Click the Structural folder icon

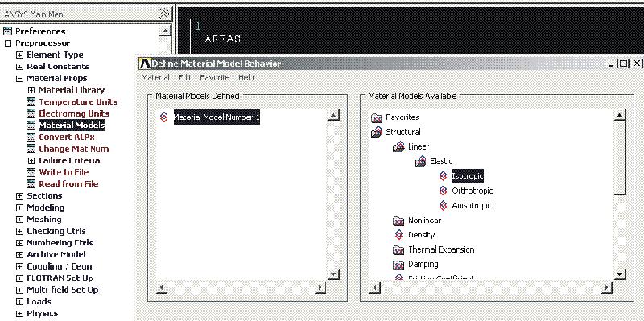[x=377, y=132]
